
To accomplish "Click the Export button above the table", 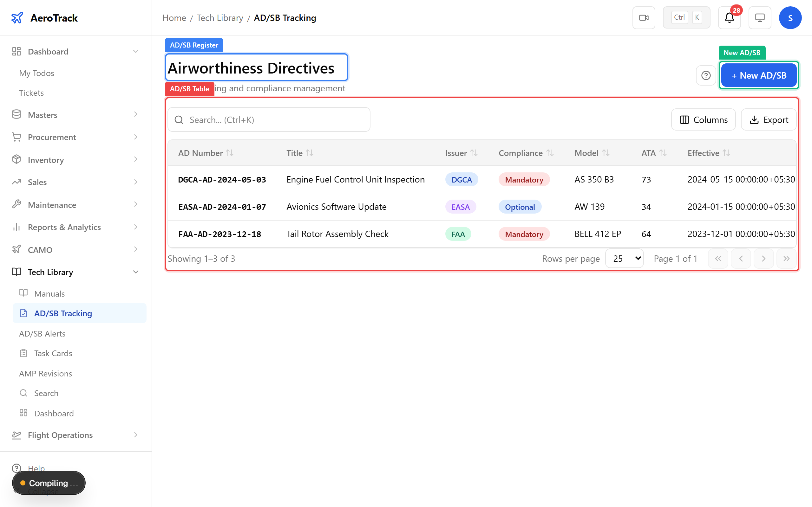I will pyautogui.click(x=769, y=119).
